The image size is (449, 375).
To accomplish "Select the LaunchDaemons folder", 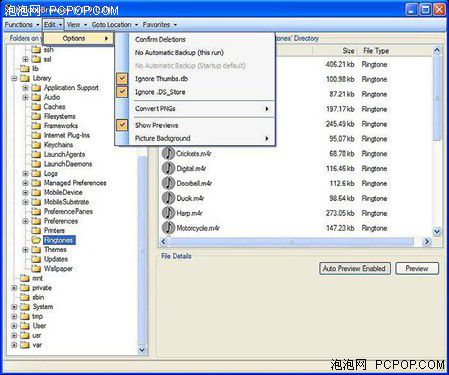I will 68,164.
